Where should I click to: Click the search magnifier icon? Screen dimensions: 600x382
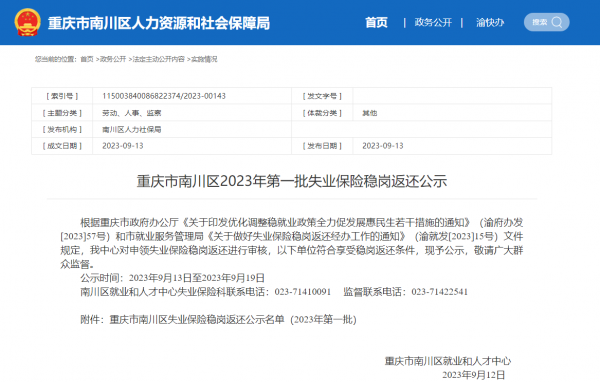coord(557,22)
